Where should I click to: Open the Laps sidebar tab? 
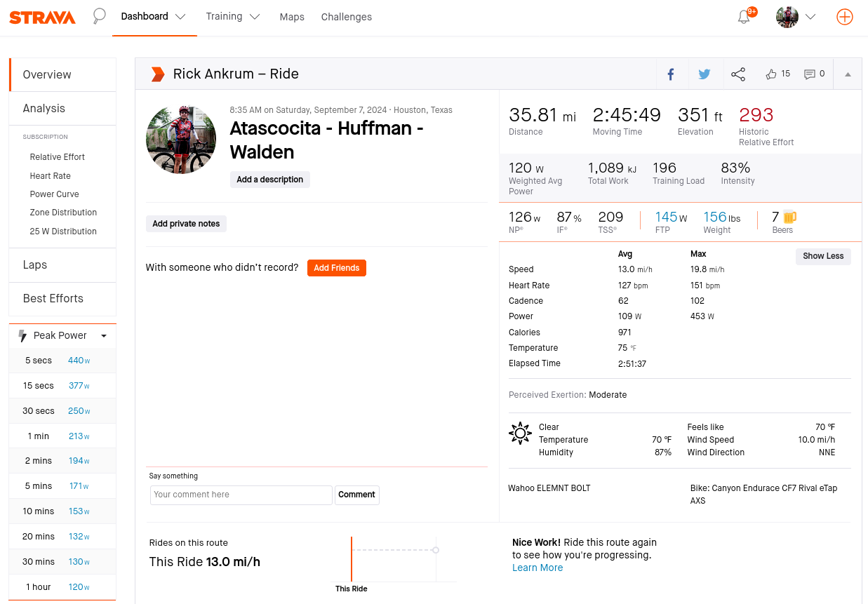pyautogui.click(x=62, y=264)
